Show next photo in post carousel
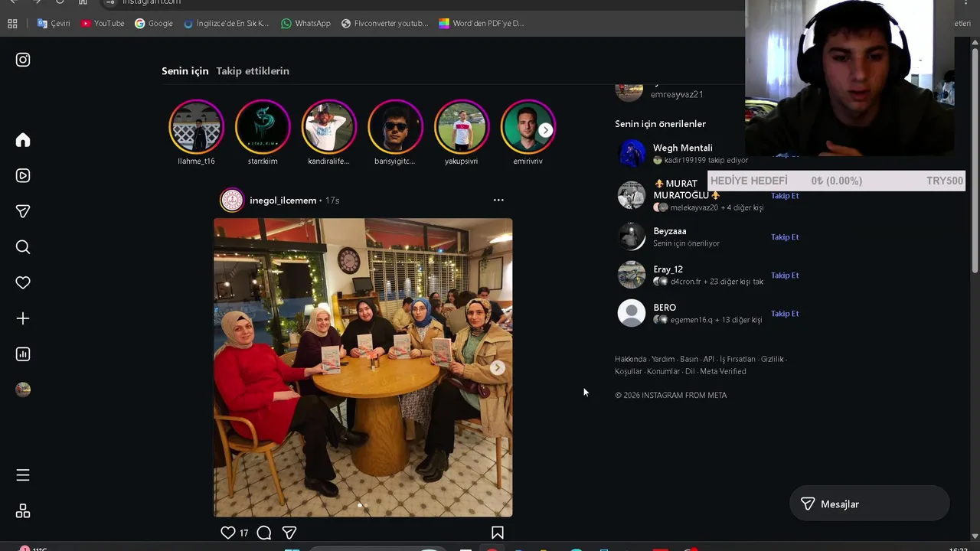The image size is (980, 551). click(x=498, y=367)
